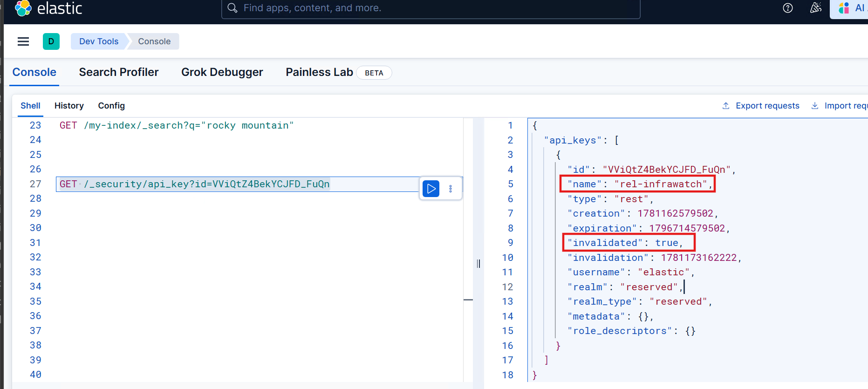Click the Export requests upload icon
868x389 pixels.
[x=726, y=106]
